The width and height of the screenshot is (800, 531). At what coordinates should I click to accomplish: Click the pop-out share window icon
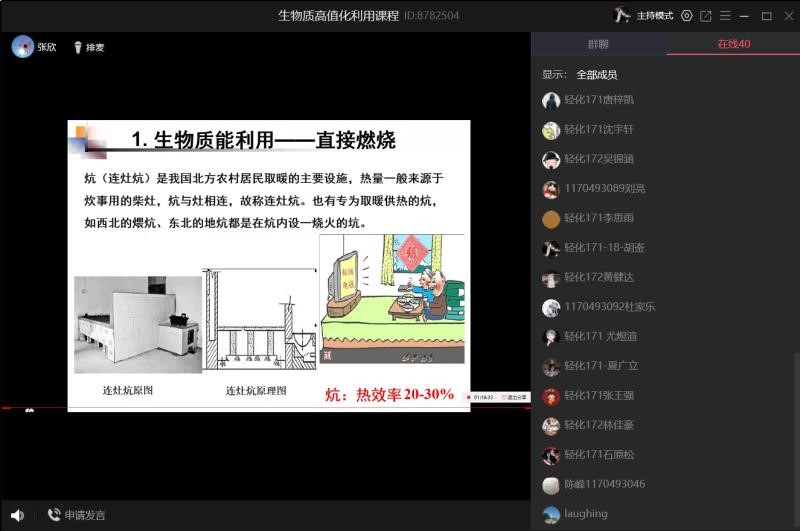point(706,16)
